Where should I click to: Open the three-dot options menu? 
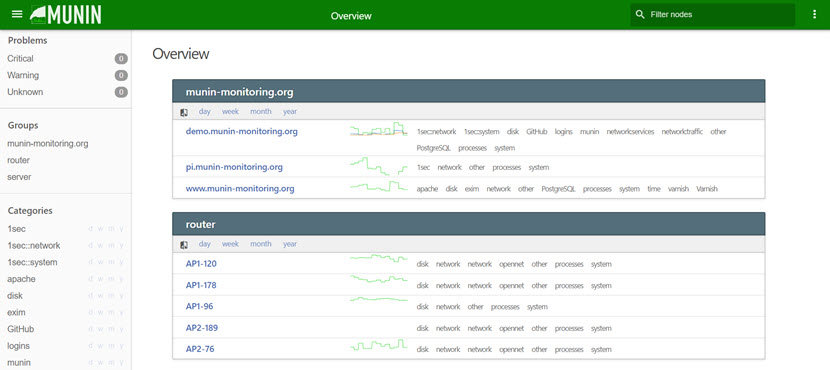(x=814, y=14)
